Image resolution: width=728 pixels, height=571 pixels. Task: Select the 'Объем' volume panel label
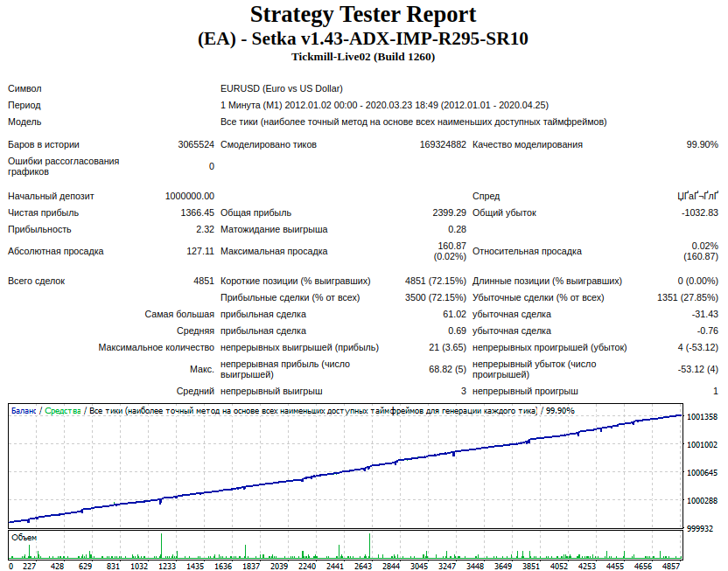[24, 538]
